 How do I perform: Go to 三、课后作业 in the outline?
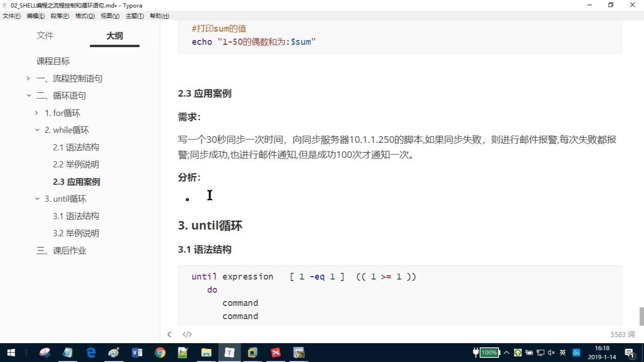[x=61, y=251]
